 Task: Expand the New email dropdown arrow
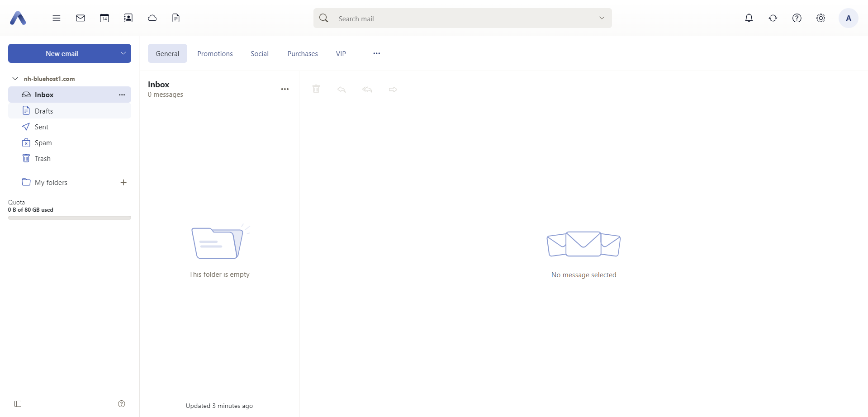123,53
